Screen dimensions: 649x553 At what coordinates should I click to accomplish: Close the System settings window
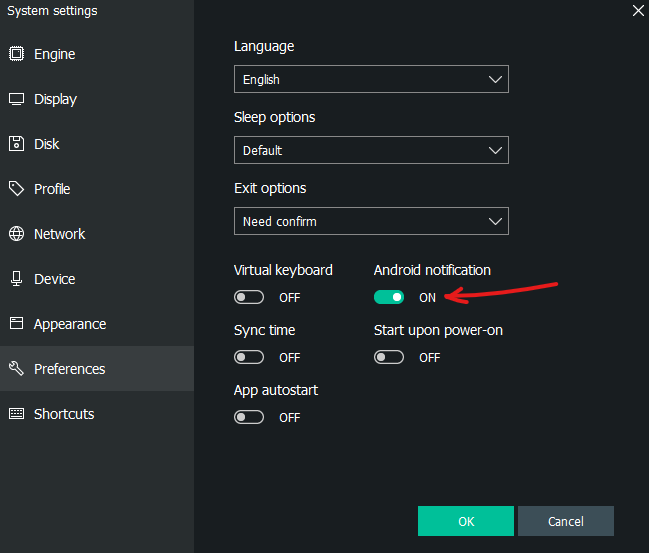pos(638,11)
